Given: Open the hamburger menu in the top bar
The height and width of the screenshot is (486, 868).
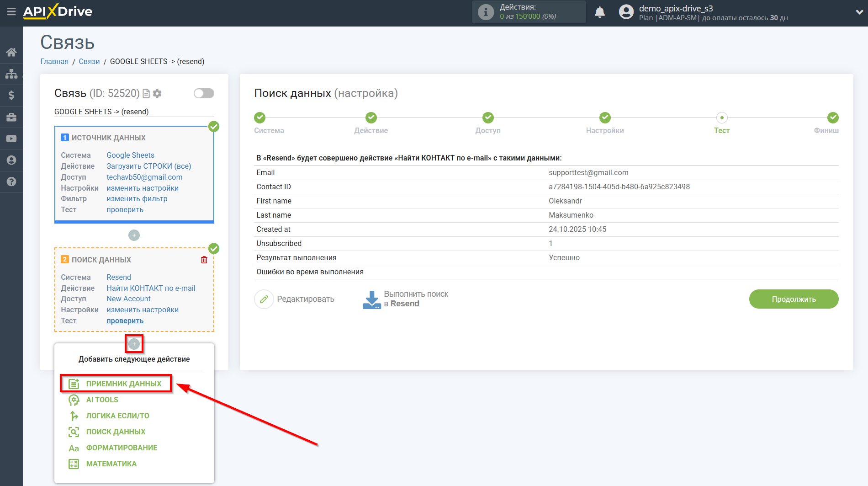Looking at the screenshot, I should 11,11.
